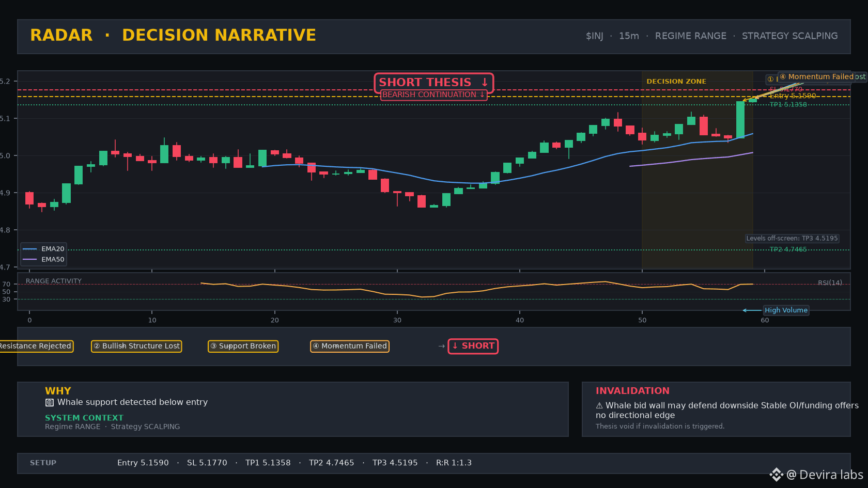This screenshot has width=868, height=488.
Task: Click the High Volume label below the chart
Action: click(786, 310)
